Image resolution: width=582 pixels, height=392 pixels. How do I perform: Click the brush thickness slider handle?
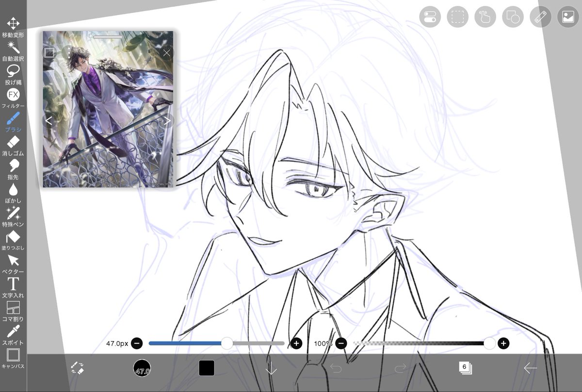click(x=227, y=343)
